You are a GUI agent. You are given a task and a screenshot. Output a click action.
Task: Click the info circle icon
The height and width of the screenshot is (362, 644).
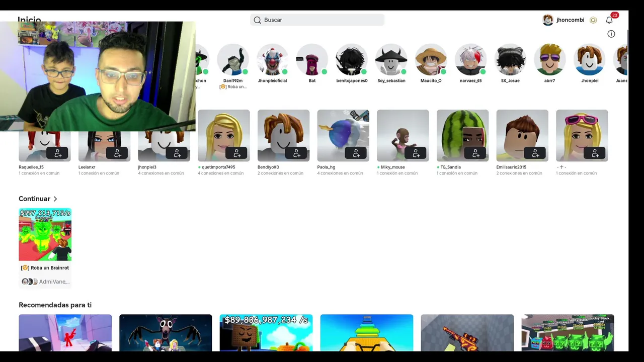click(x=611, y=34)
